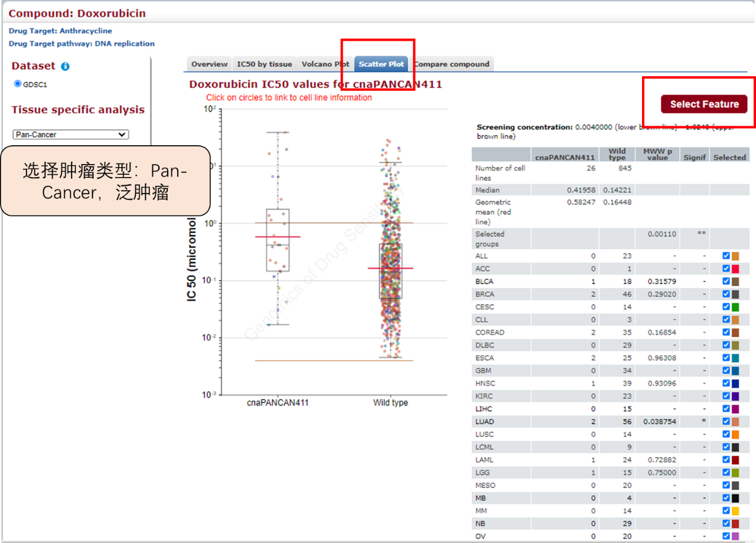The image size is (756, 543).
Task: Click the Compound: Doxorubicin heading
Action: pyautogui.click(x=77, y=13)
